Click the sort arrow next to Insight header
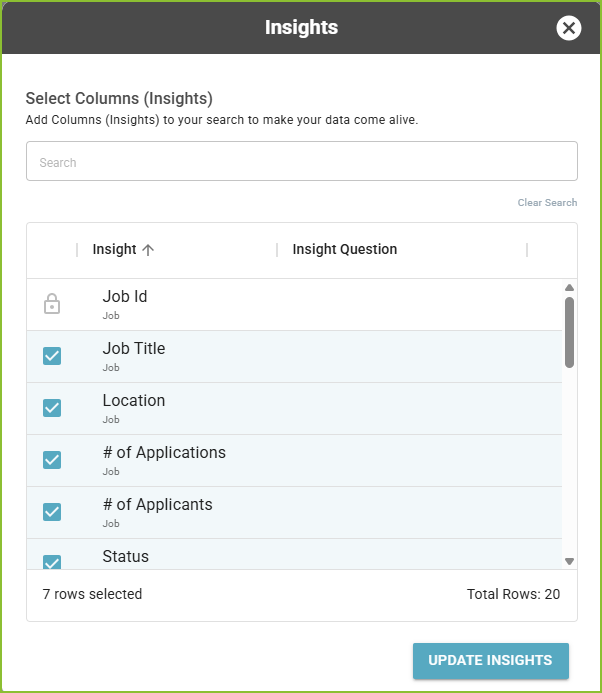Image resolution: width=602 pixels, height=693 pixels. [148, 250]
